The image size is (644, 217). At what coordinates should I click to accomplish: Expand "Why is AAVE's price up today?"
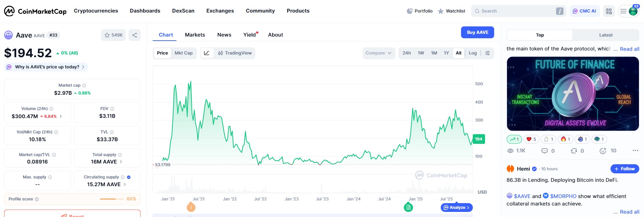(47, 67)
